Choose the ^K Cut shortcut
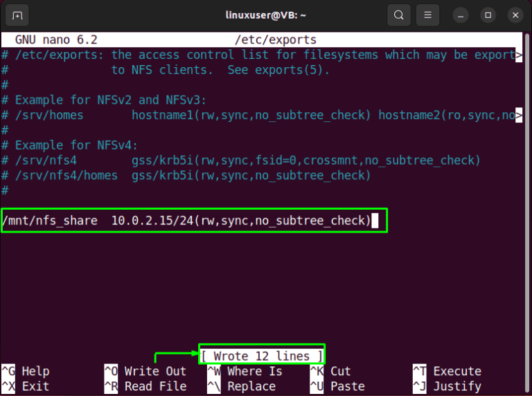Viewport: 532px width, 396px height. pos(331,371)
